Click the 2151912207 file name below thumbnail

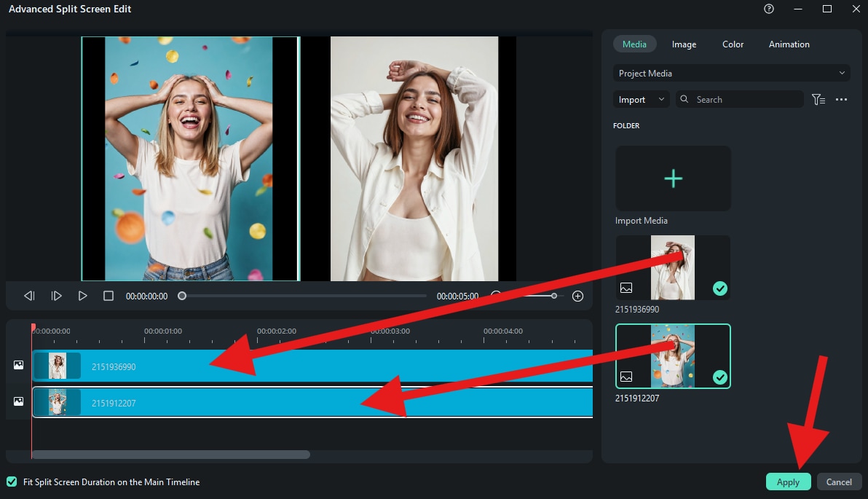[636, 398]
